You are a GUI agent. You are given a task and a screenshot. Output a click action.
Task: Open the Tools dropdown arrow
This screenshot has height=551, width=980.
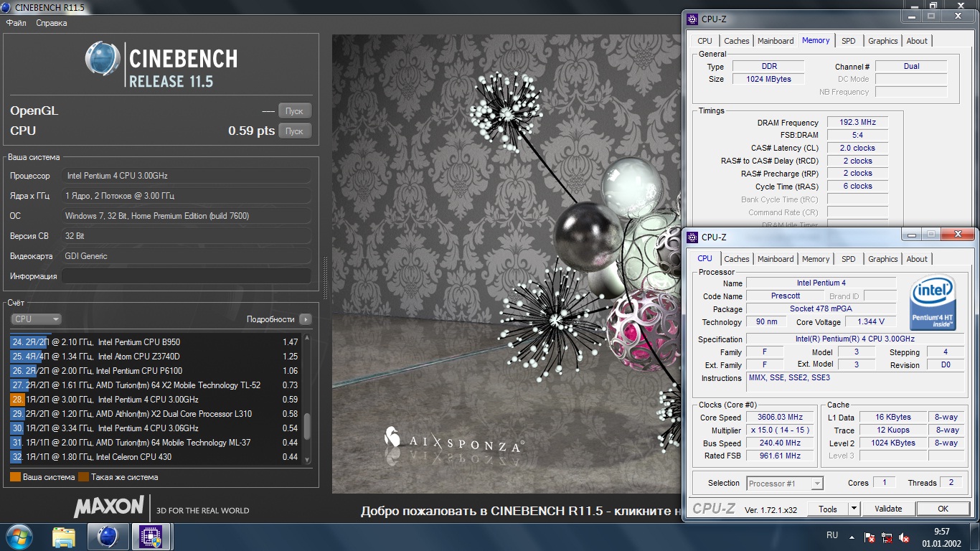pyautogui.click(x=854, y=509)
